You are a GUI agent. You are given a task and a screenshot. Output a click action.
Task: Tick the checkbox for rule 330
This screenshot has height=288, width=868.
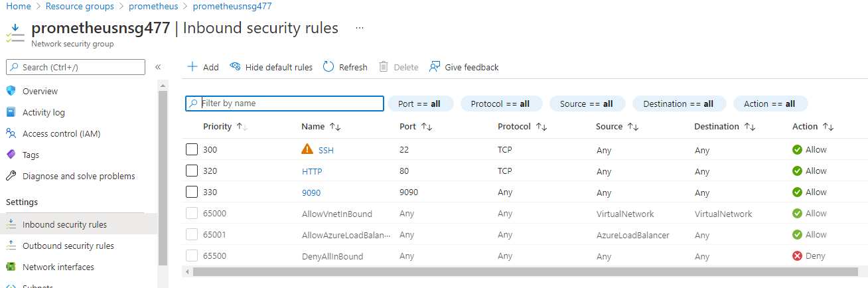pyautogui.click(x=192, y=192)
